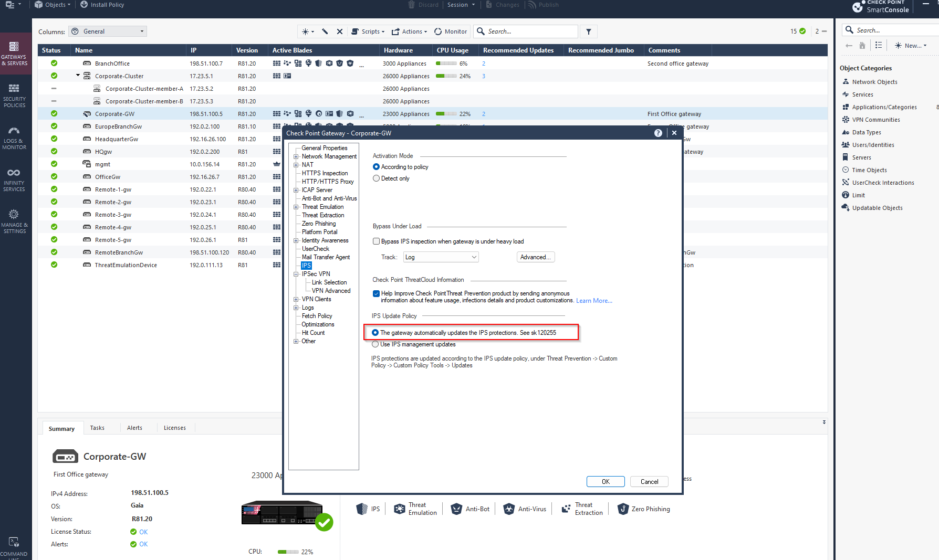939x560 pixels.
Task: Open the Columns General dropdown
Action: (x=107, y=31)
